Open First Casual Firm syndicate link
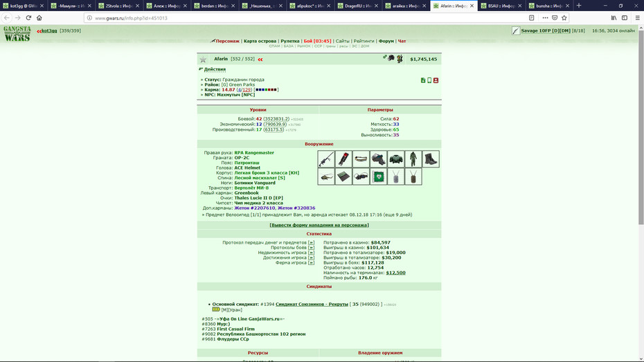The image size is (644, 362). coord(235,329)
